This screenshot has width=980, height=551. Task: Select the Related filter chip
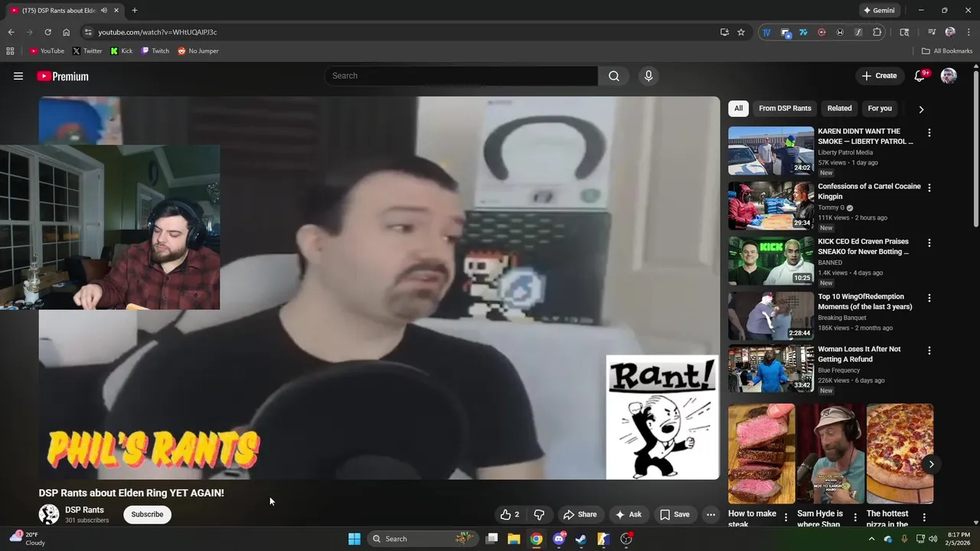839,108
